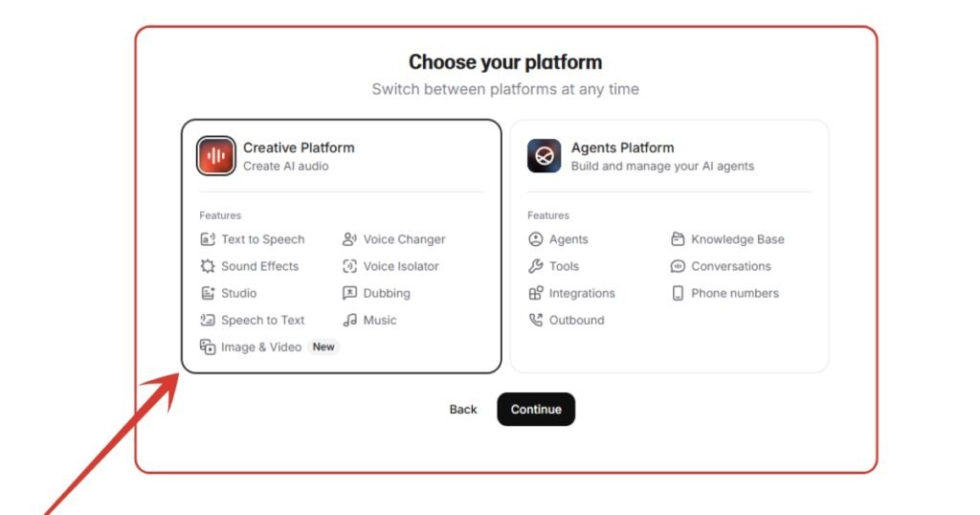Click the Voice Isolator icon
980x515 pixels.
tap(349, 266)
